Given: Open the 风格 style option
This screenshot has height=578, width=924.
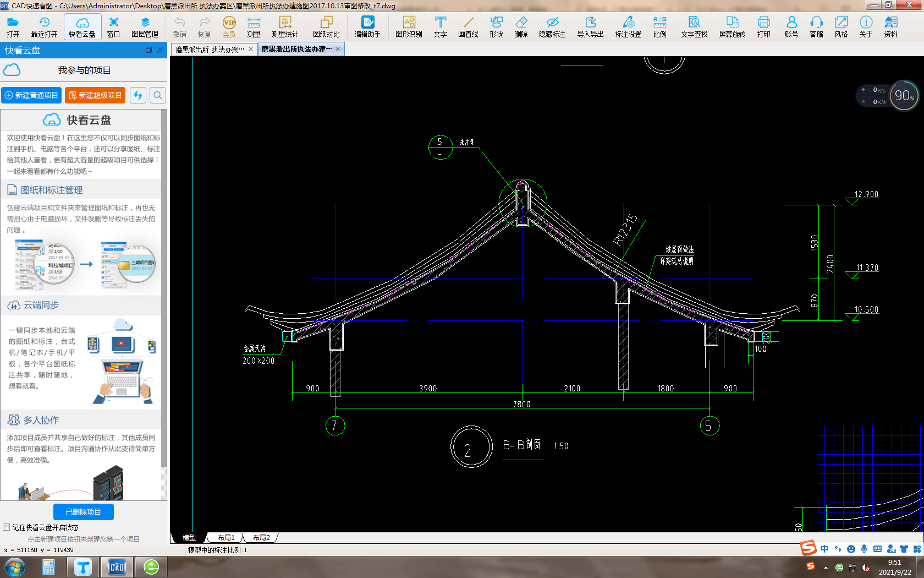Looking at the screenshot, I should 841,26.
